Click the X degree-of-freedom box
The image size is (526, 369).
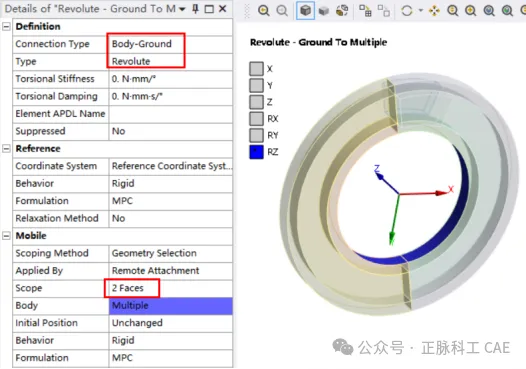tap(256, 68)
